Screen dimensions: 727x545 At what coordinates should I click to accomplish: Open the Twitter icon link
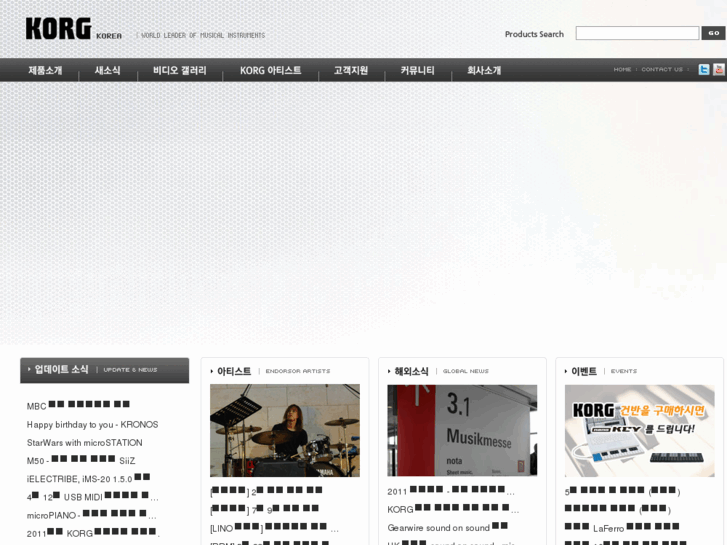(x=704, y=70)
